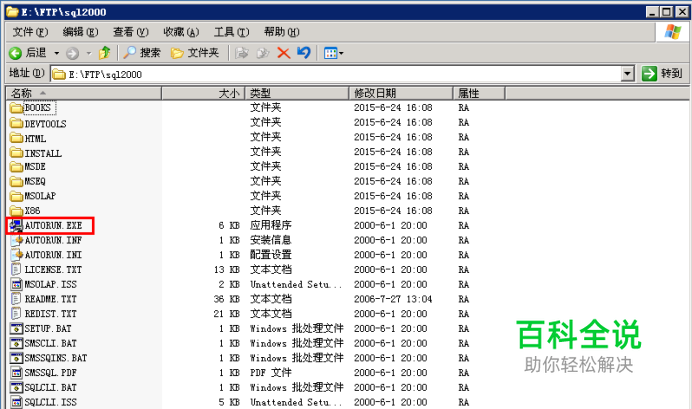Sort by the 修改日期 column header
The width and height of the screenshot is (692, 409).
pos(401,93)
